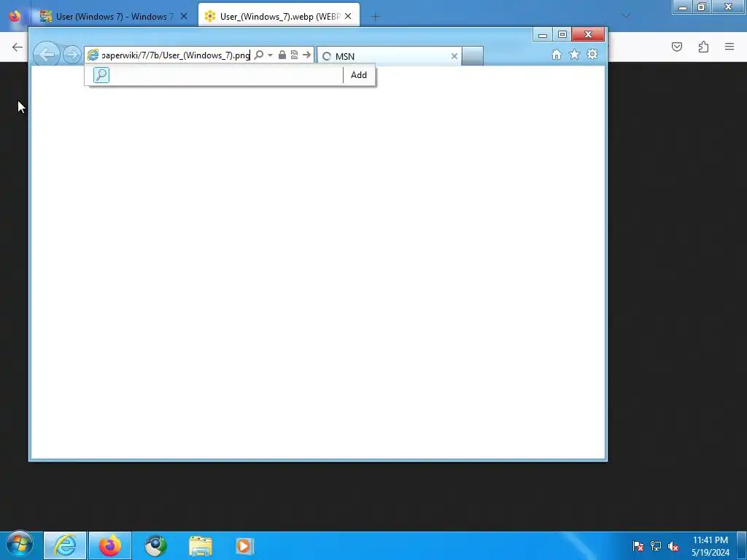Click Add in the search provider dropdown
The height and width of the screenshot is (560, 747).
pos(359,75)
